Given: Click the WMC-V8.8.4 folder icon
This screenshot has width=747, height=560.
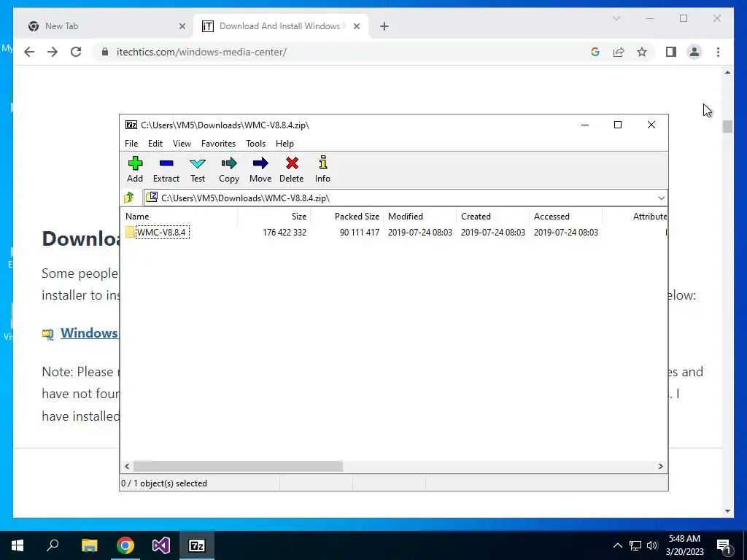Looking at the screenshot, I should (130, 233).
